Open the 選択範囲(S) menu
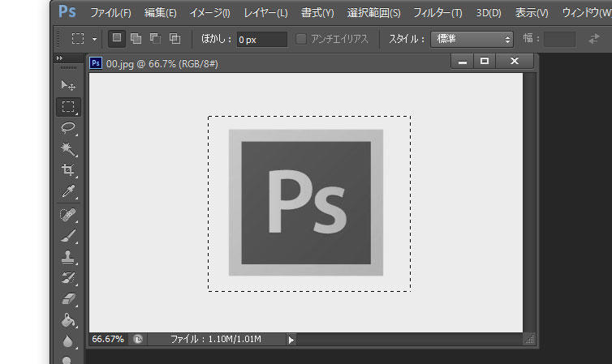Screen dimensions: 612x364 click(x=374, y=13)
